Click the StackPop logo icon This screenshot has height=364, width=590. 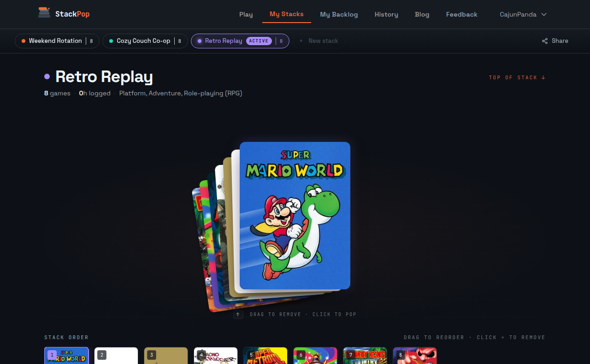(x=44, y=13)
